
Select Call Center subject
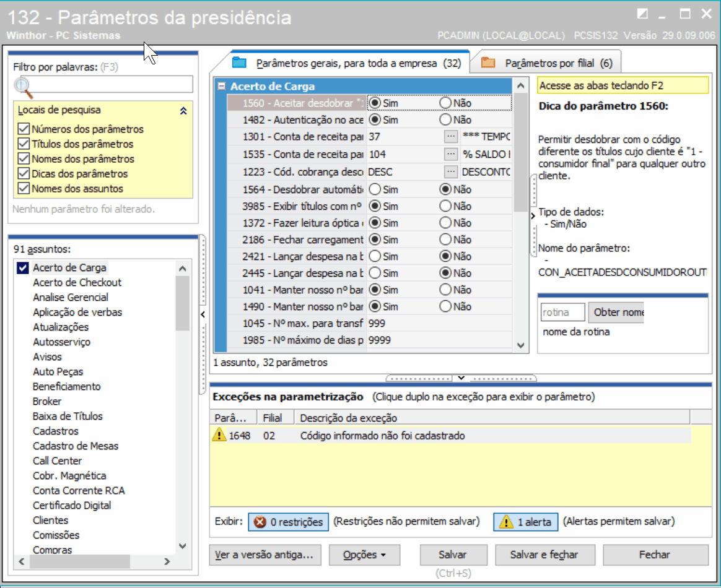57,460
